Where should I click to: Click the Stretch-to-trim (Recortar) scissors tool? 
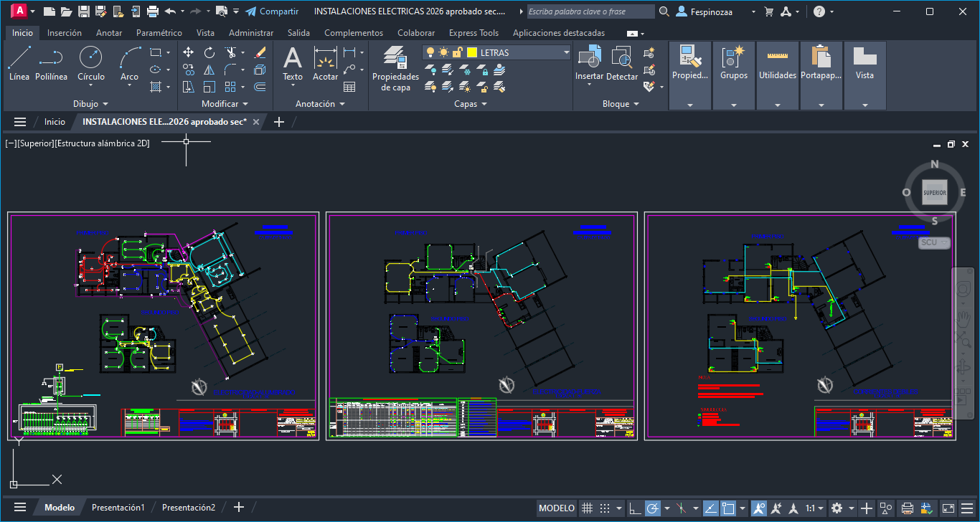click(231, 52)
